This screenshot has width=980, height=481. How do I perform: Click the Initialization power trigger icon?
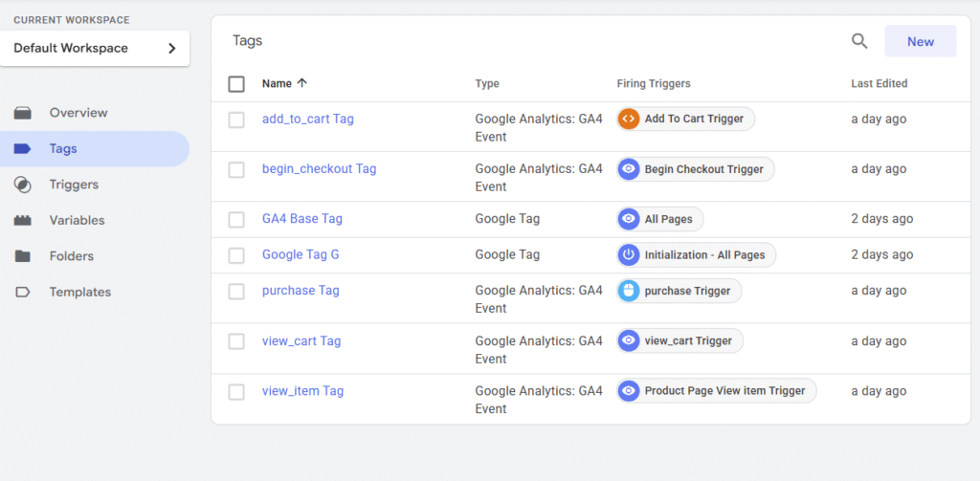click(629, 255)
